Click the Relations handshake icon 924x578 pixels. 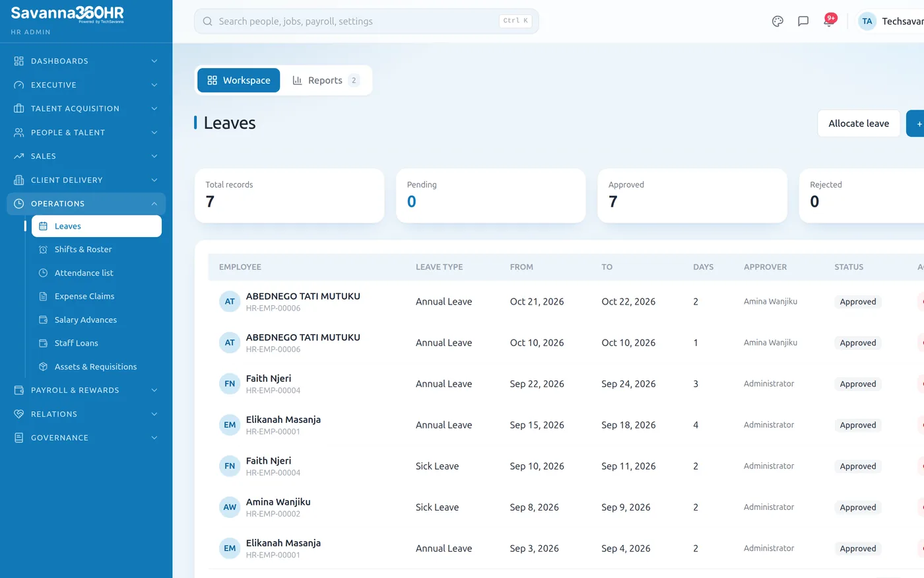[18, 414]
